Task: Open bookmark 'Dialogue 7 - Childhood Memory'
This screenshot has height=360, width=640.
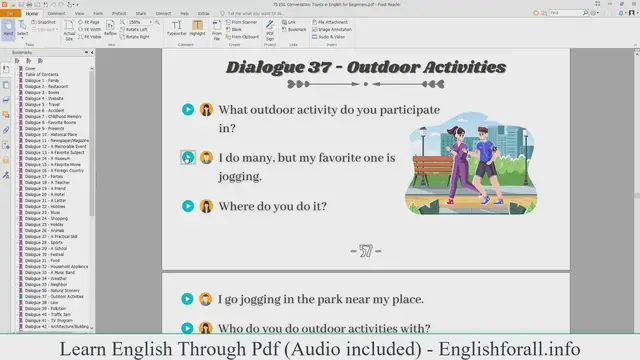Action: pyautogui.click(x=53, y=116)
